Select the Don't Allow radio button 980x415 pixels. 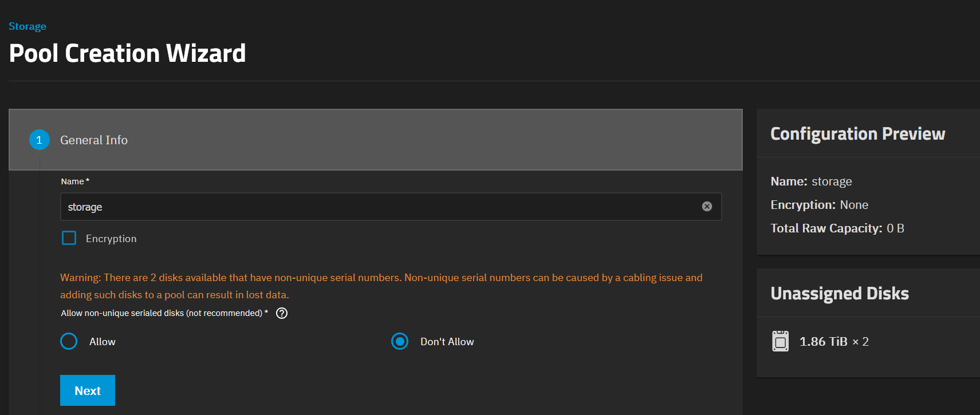[x=400, y=342]
